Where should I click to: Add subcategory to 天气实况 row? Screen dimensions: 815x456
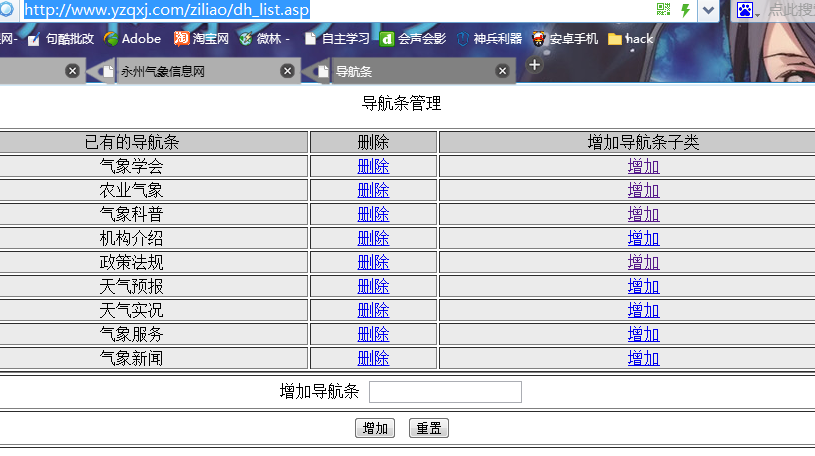coord(643,311)
